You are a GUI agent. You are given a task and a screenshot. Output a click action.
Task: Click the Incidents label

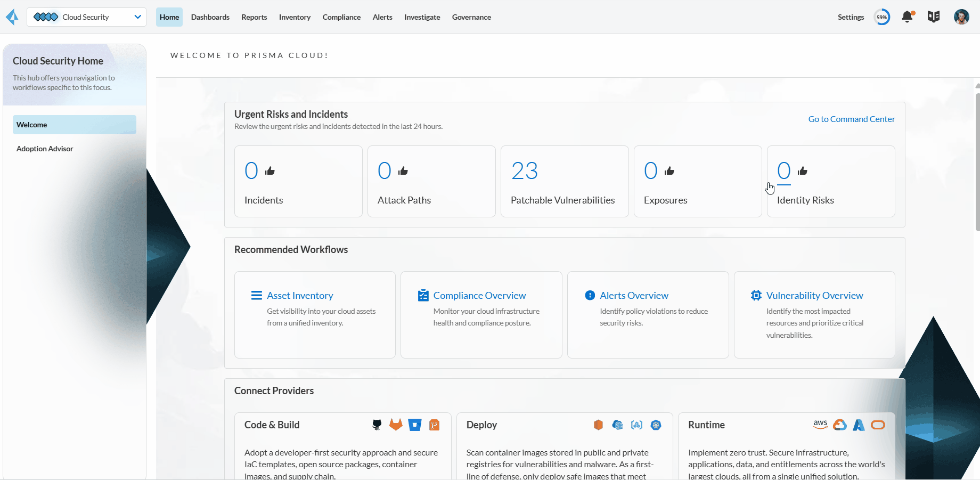pos(264,200)
